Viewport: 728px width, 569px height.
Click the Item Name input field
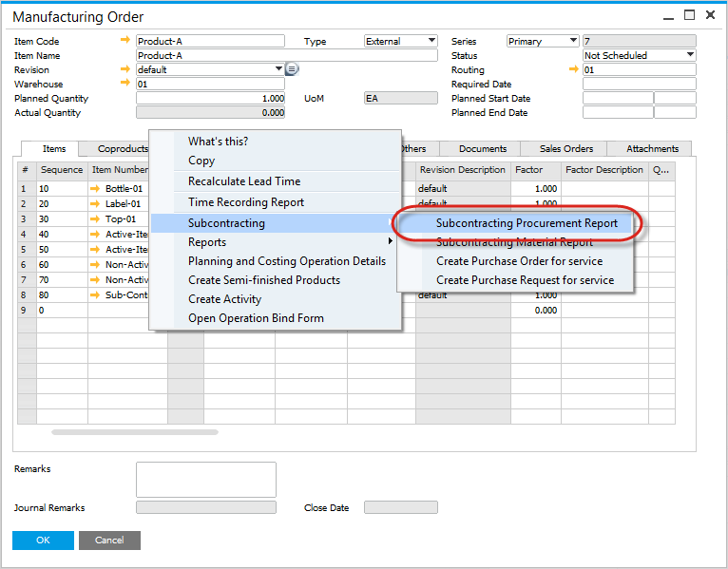(286, 55)
